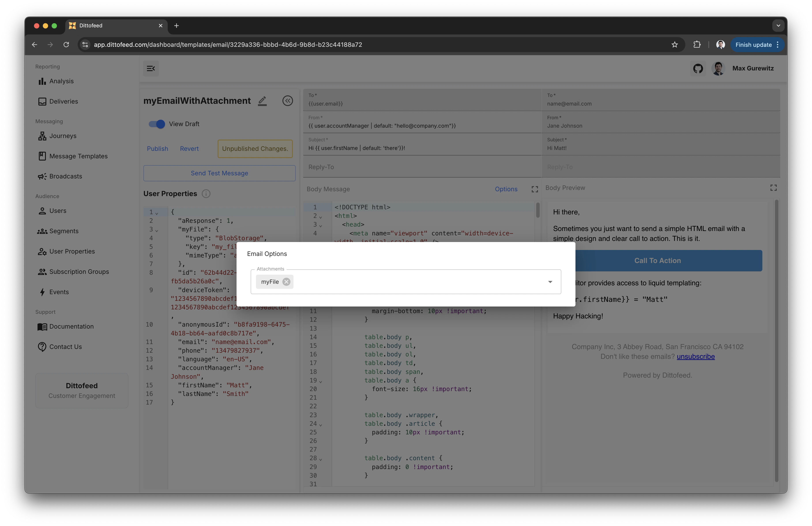The width and height of the screenshot is (812, 526).
Task: Open Message Templates in the sidebar
Action: click(78, 156)
